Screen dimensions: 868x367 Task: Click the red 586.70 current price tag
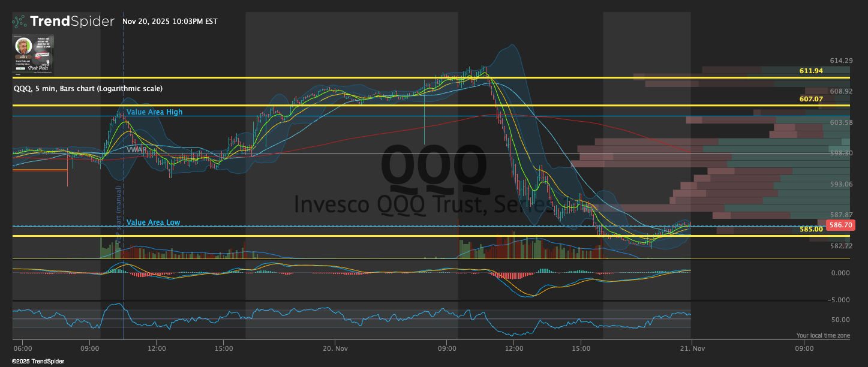coord(840,225)
